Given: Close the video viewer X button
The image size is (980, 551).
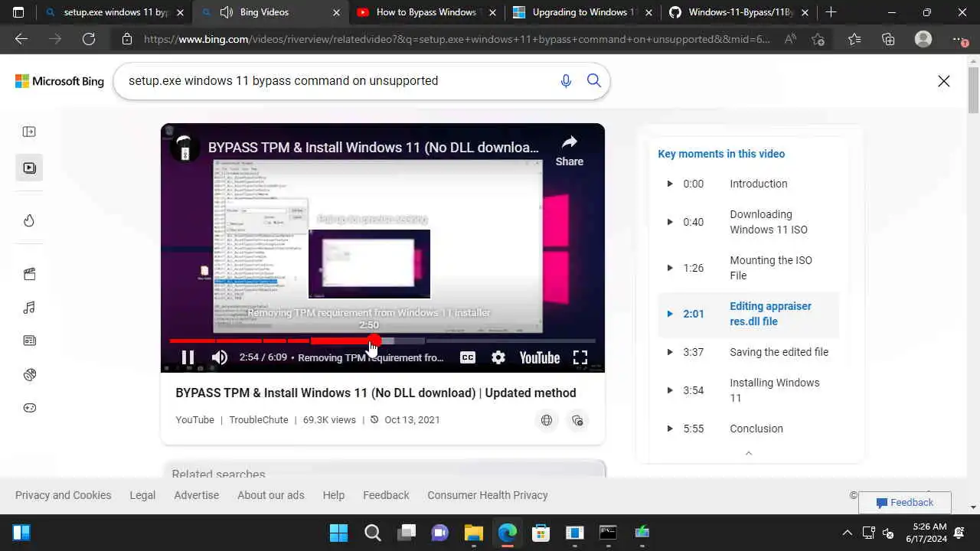Looking at the screenshot, I should [x=944, y=81].
